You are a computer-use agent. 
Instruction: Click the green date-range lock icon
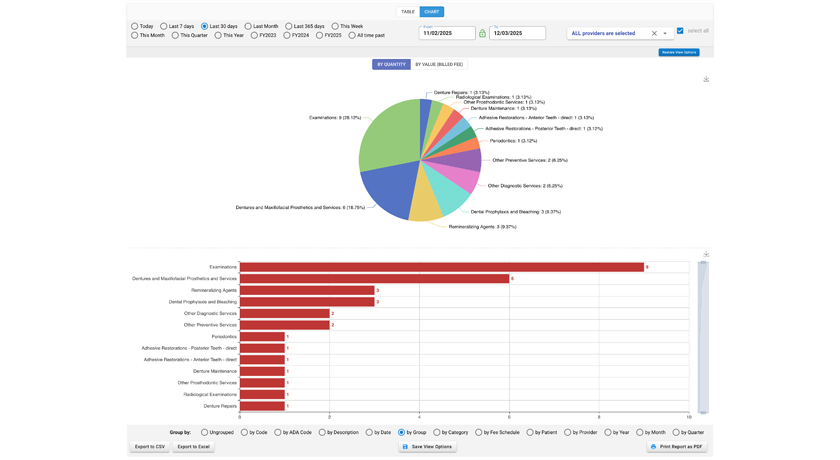click(482, 33)
